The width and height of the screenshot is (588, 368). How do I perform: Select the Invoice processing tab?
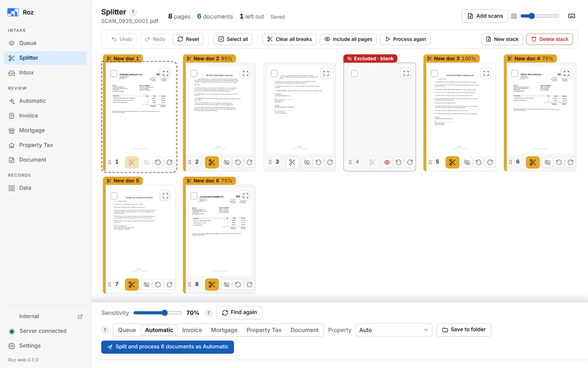point(192,330)
